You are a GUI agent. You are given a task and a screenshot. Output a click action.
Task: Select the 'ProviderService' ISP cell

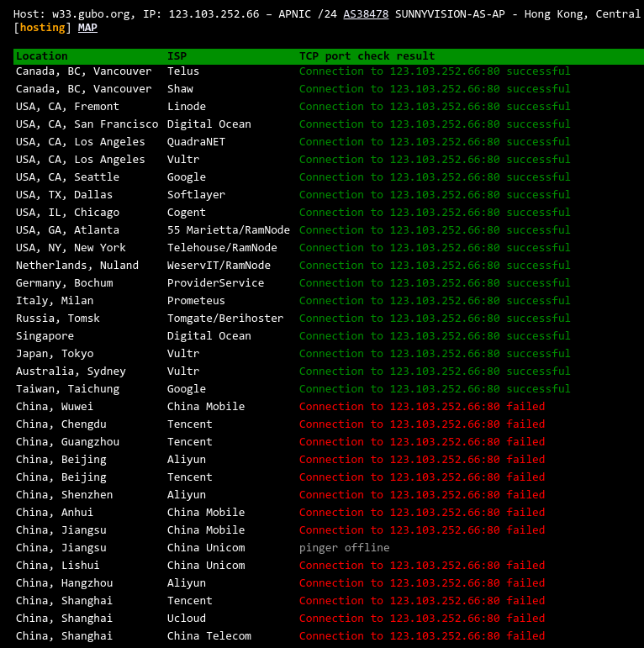coord(215,283)
